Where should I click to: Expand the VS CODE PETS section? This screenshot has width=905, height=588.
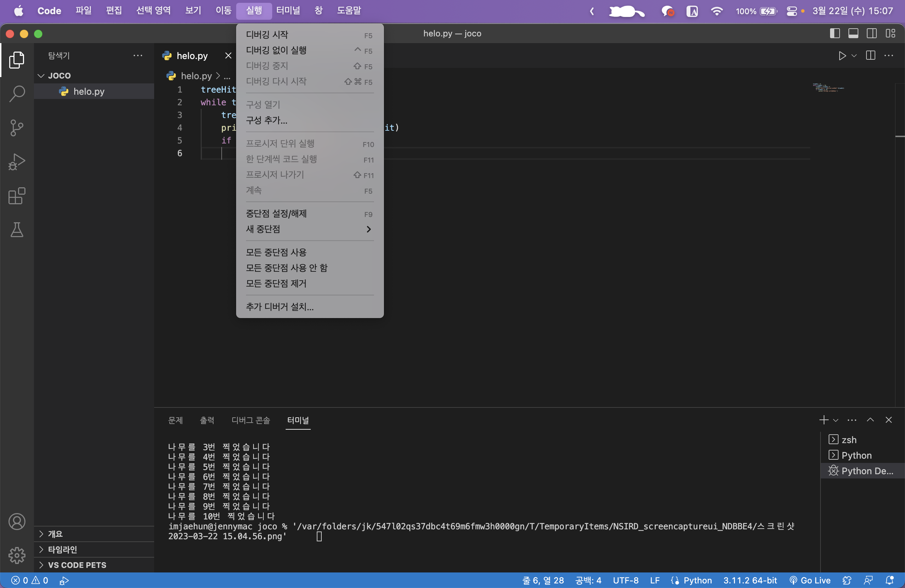click(x=94, y=565)
